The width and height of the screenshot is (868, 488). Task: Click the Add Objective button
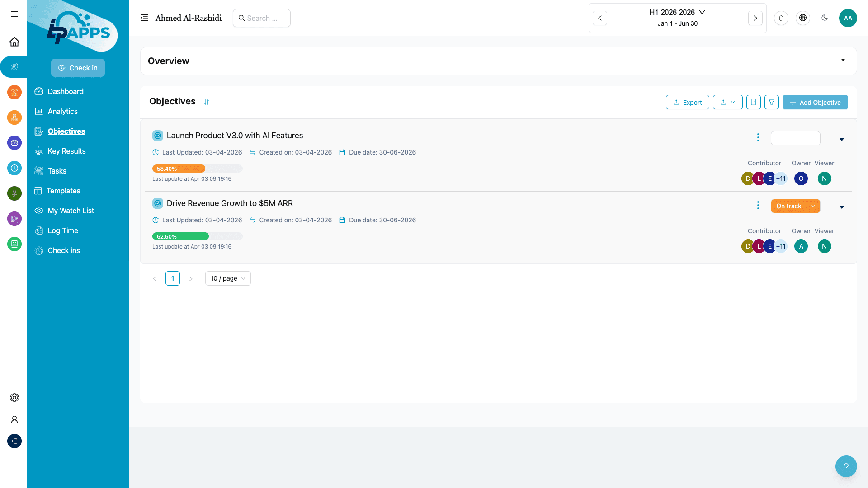click(x=815, y=102)
